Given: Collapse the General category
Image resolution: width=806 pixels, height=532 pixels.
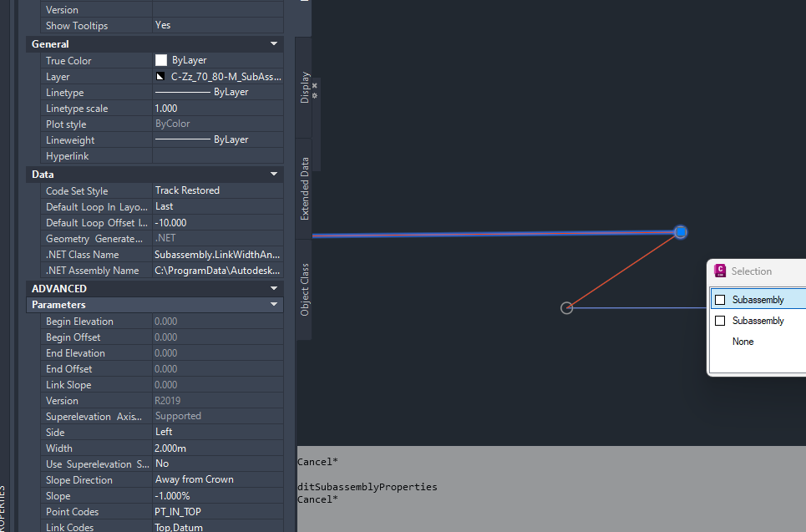Looking at the screenshot, I should click(x=273, y=43).
